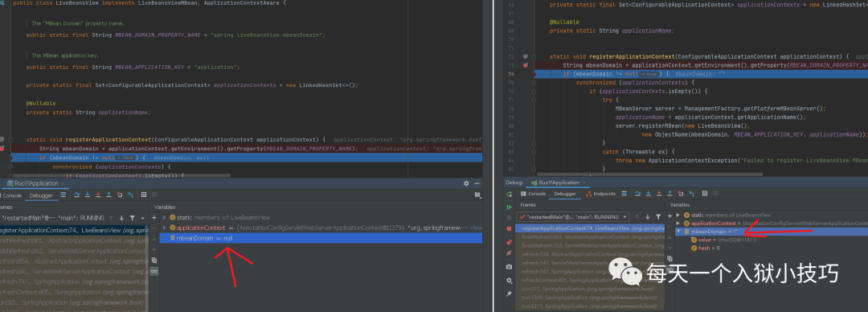The height and width of the screenshot is (312, 868).
Task: Mute breakpoints in right debug sidebar
Action: pos(509,253)
